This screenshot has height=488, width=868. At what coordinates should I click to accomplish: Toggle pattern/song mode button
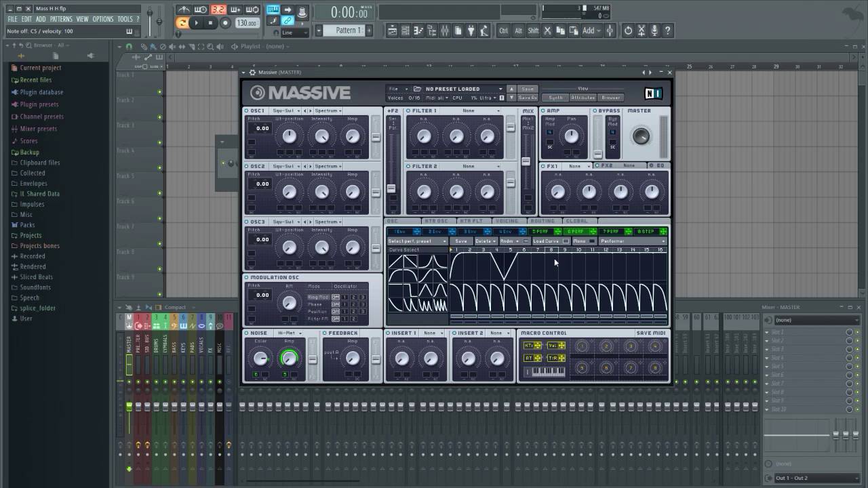182,22
